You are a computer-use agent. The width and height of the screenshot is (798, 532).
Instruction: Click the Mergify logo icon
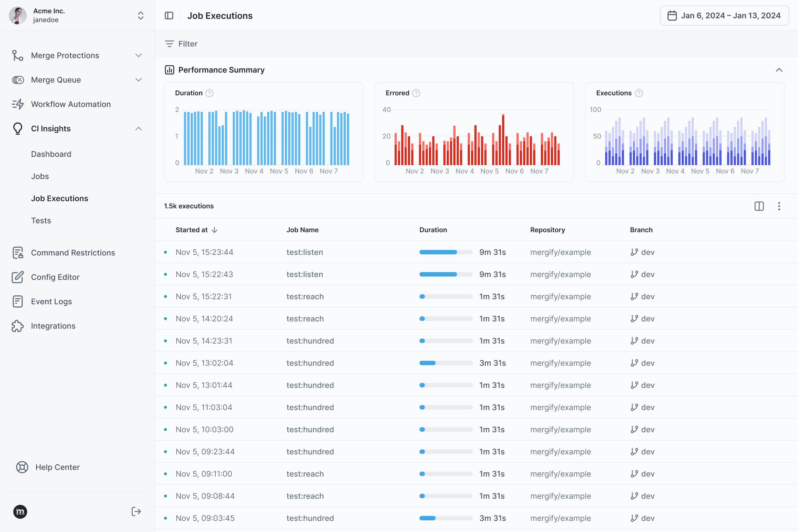tap(20, 512)
